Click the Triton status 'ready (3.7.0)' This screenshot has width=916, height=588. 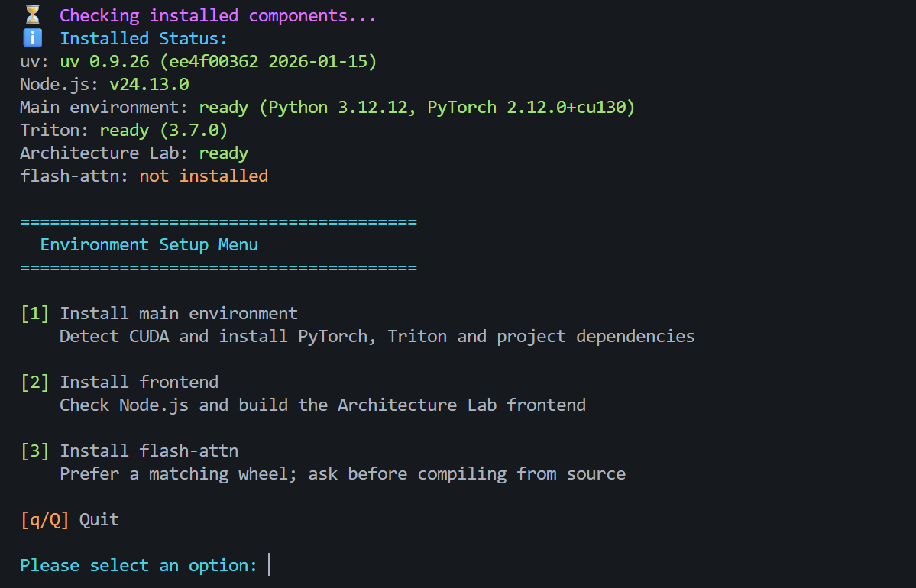[163, 131]
